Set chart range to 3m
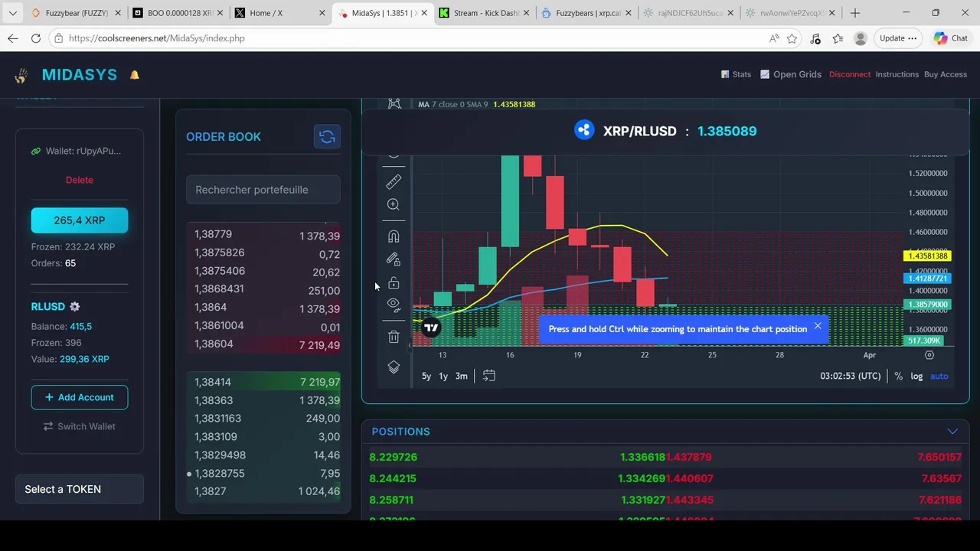The image size is (980, 551). (x=462, y=376)
